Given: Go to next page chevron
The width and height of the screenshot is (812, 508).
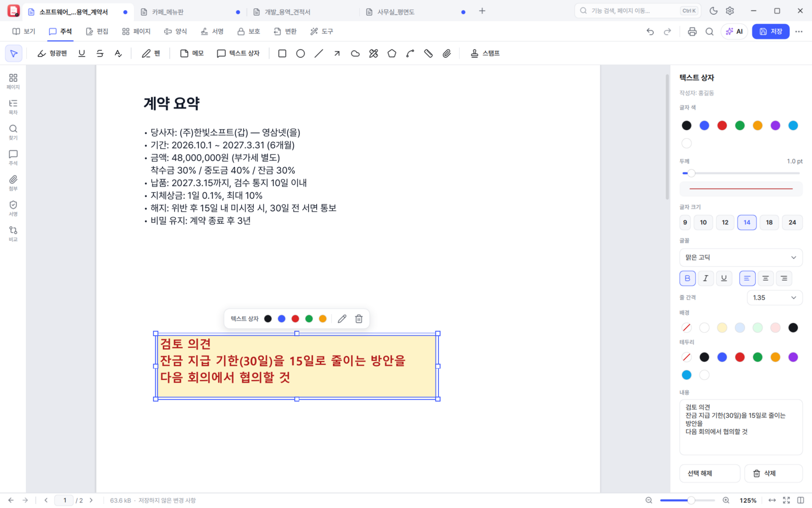Looking at the screenshot, I should pyautogui.click(x=91, y=500).
